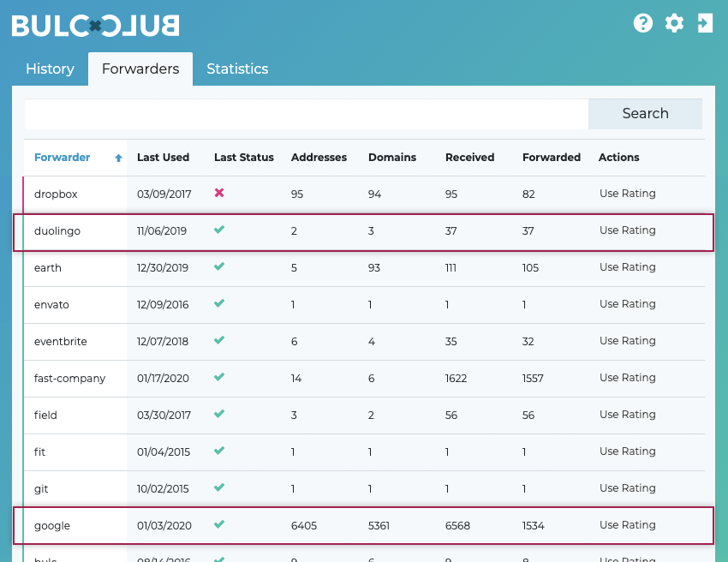This screenshot has height=562, width=728.
Task: Select the google forwarder name
Action: pyautogui.click(x=52, y=526)
